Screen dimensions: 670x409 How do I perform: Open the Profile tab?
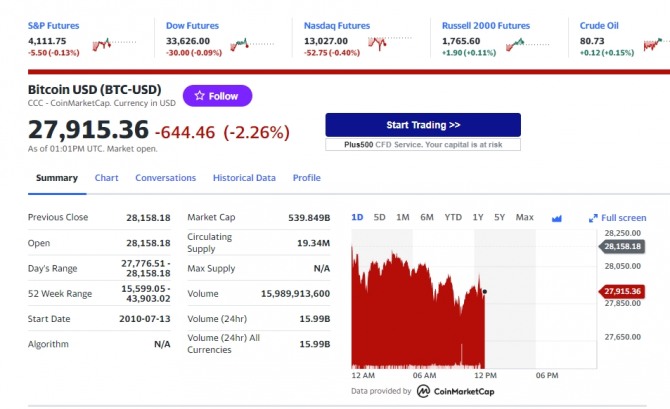(306, 178)
